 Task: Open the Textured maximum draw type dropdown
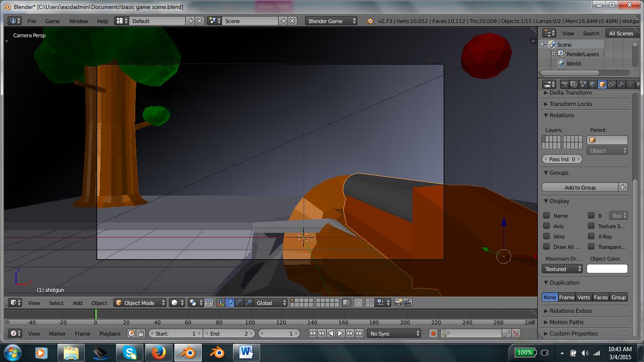[x=562, y=269]
